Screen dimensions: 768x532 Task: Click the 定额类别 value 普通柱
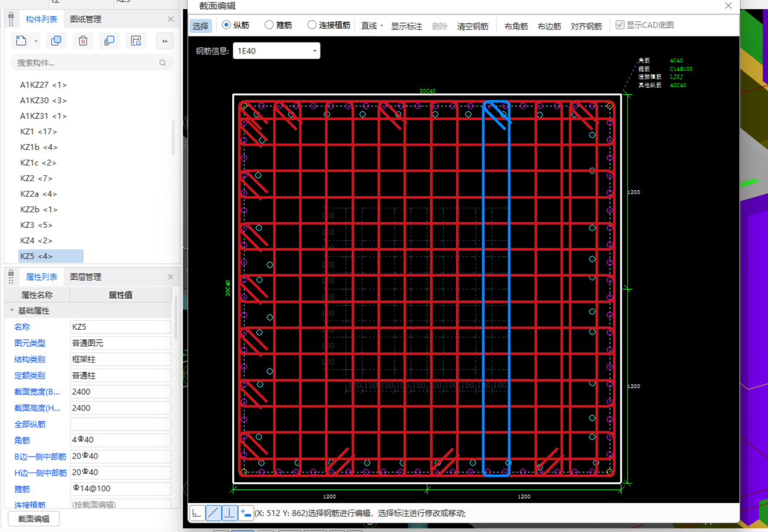(x=120, y=375)
